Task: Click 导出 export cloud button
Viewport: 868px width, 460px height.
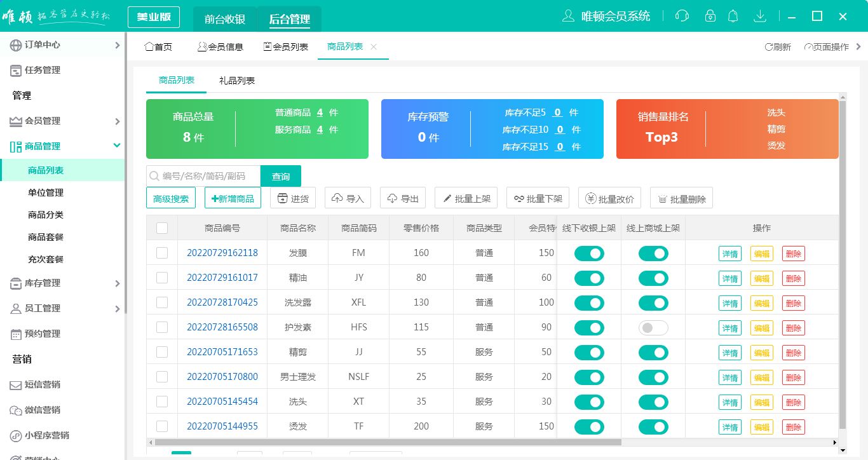Action: click(x=403, y=198)
